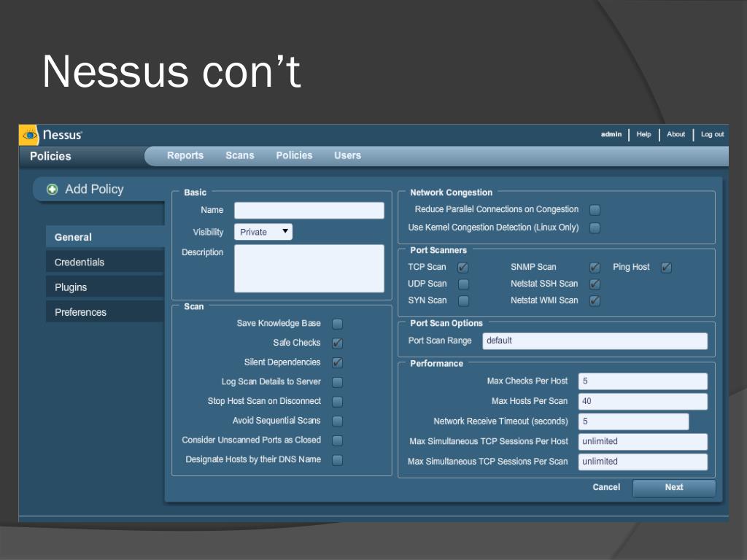Image resolution: width=747 pixels, height=560 pixels.
Task: Enable Use Kernel Congestion Detection checkbox
Action: click(595, 228)
